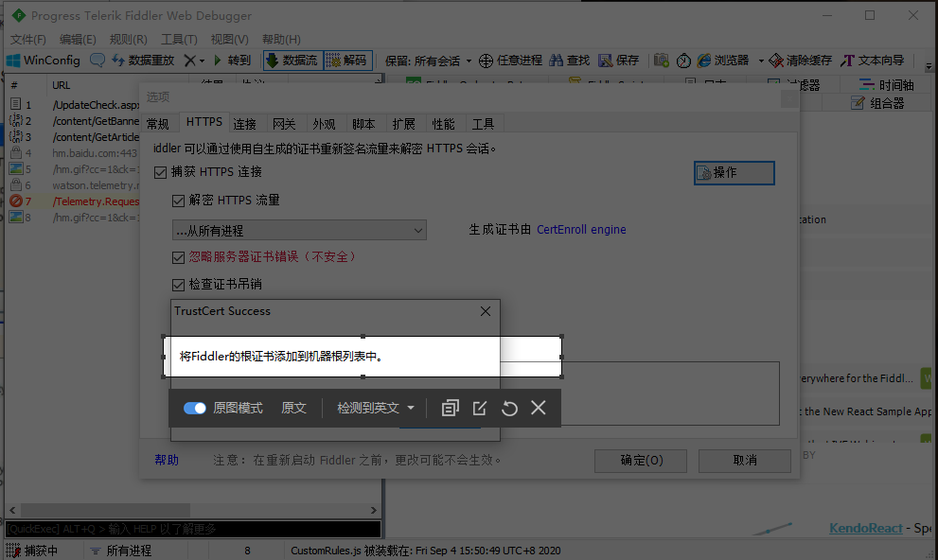Click the sessions list right scroll arrow

[373, 510]
